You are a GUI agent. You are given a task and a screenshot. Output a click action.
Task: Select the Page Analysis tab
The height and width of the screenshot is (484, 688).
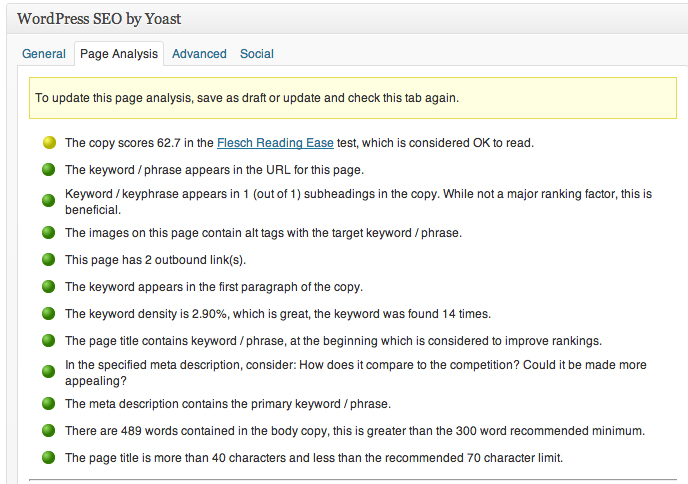[119, 54]
